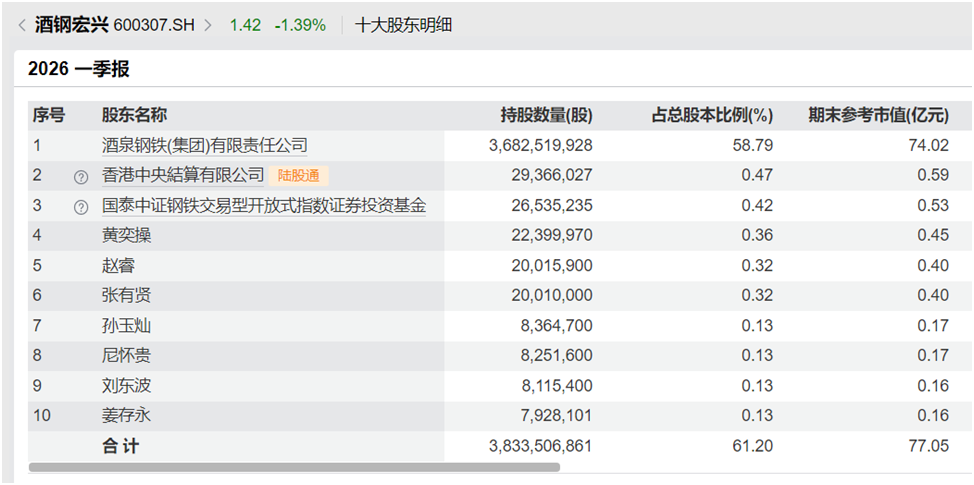Click the 占总股本比例(%) column header

click(712, 115)
